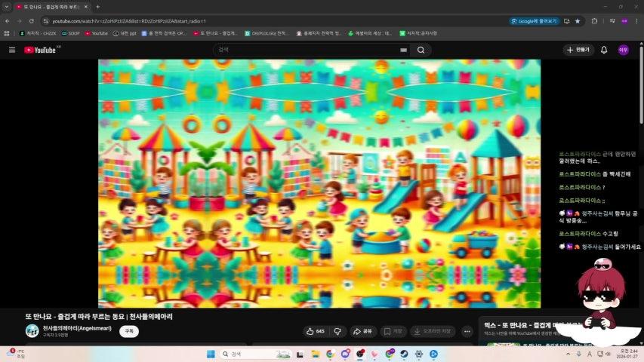Open the YouTube guide hamburger menu
This screenshot has width=644, height=362.
[x=12, y=50]
